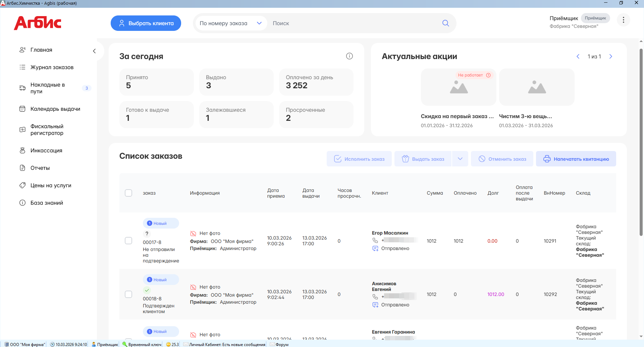Open Чистим 3-ю вещь promo thumbnail
Image resolution: width=644 pixels, height=347 pixels.
click(537, 87)
